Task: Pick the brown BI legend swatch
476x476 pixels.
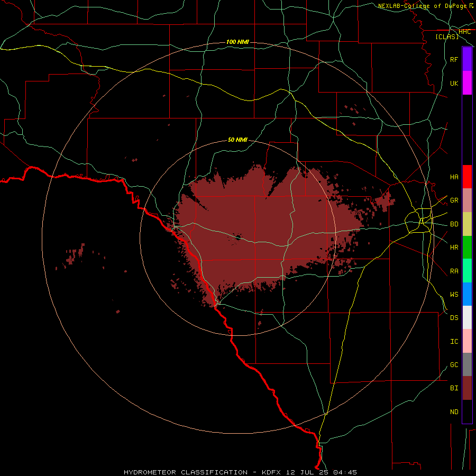Action: coord(467,388)
